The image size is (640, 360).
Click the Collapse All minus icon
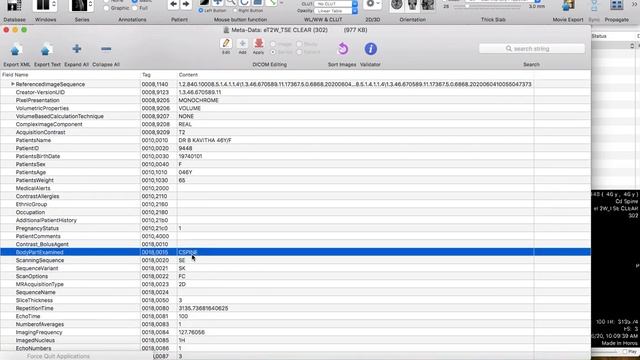(x=106, y=49)
